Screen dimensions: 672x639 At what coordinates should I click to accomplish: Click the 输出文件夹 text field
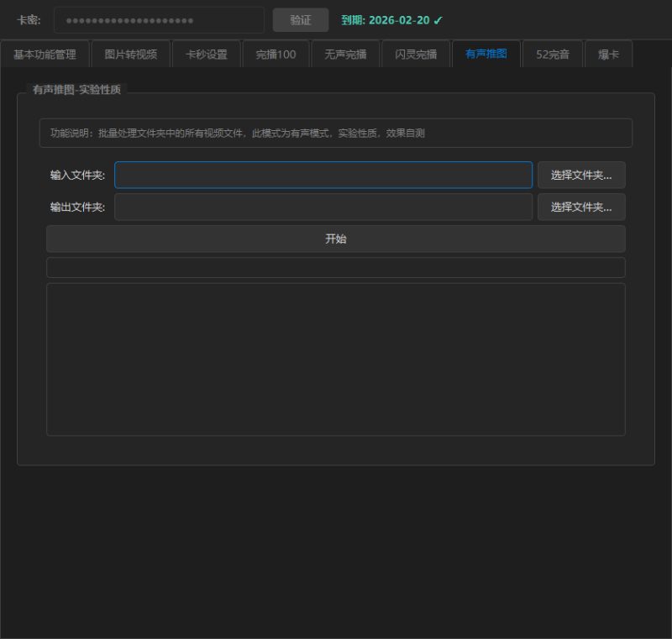323,207
